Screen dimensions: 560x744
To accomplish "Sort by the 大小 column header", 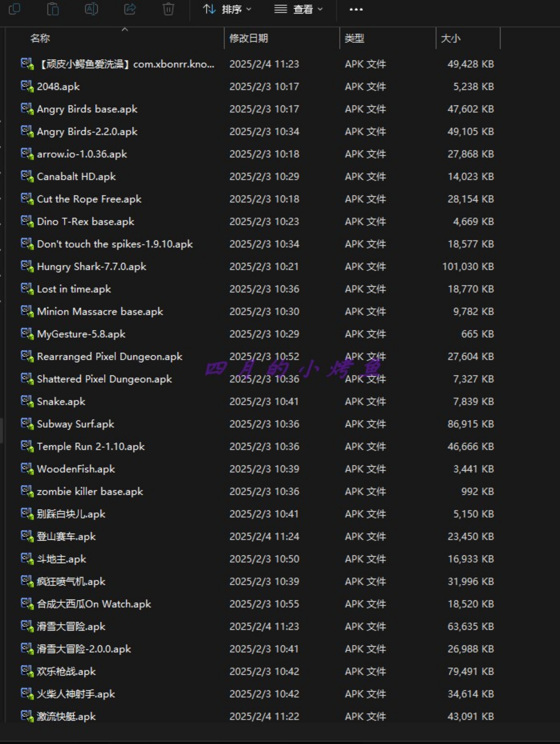I will click(x=450, y=38).
